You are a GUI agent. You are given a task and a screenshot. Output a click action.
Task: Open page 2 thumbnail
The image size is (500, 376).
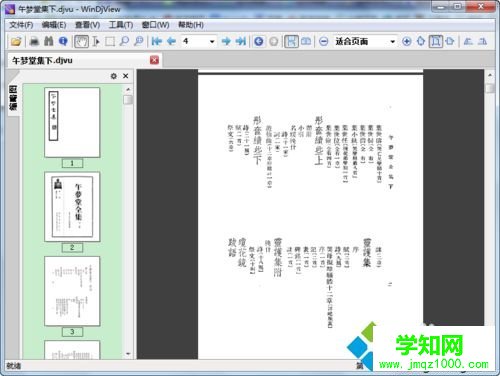72,207
